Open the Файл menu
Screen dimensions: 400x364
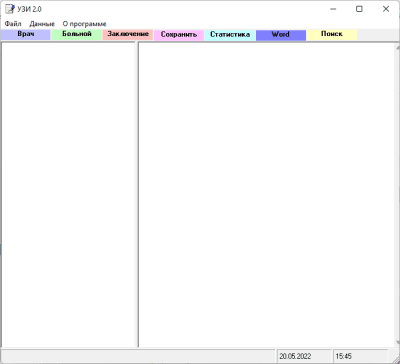[13, 24]
